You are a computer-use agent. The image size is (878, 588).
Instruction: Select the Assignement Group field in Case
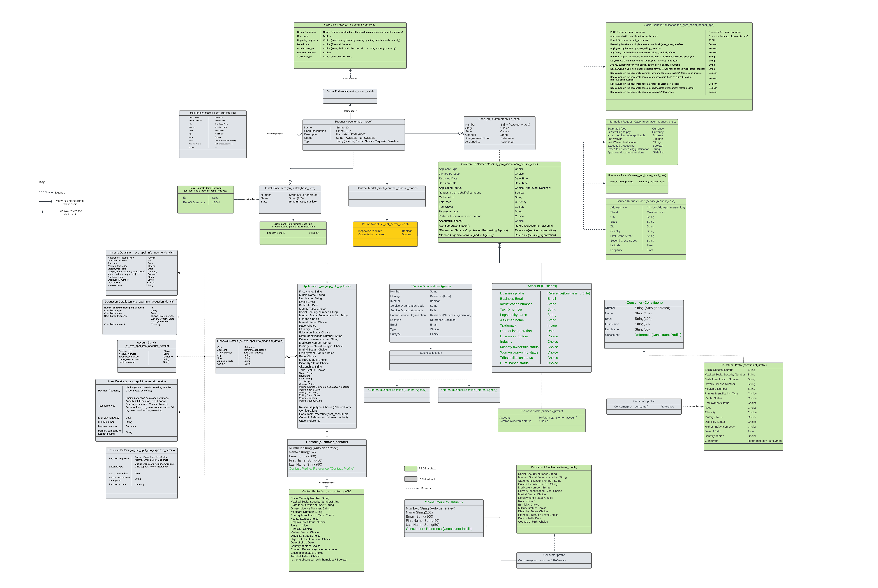(478, 138)
